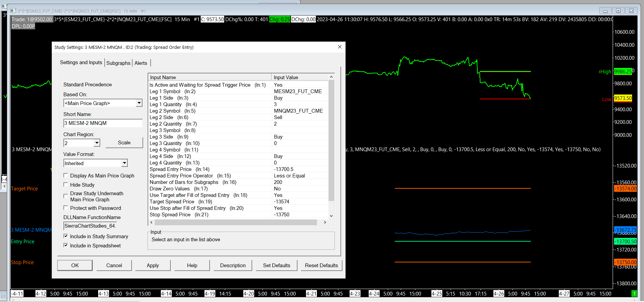This screenshot has width=644, height=302.
Task: Enable Protect with Password
Action: [65, 208]
